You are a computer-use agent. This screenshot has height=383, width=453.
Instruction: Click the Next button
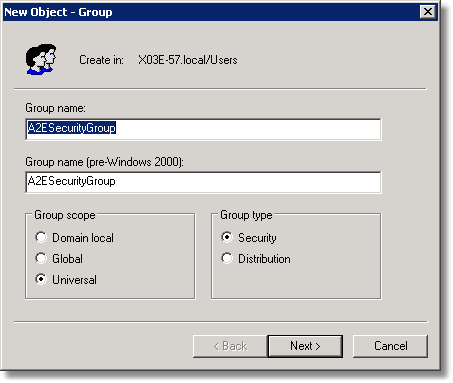click(x=305, y=346)
